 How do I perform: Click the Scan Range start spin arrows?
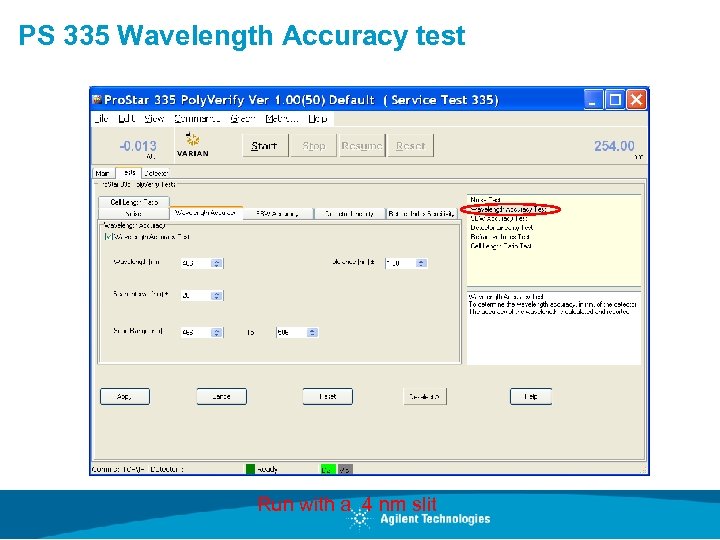[x=217, y=332]
